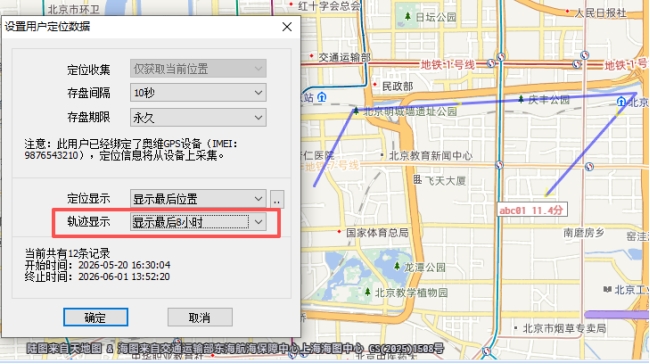
Task: Click the IMEI 9876543210 notice text
Action: click(x=131, y=150)
